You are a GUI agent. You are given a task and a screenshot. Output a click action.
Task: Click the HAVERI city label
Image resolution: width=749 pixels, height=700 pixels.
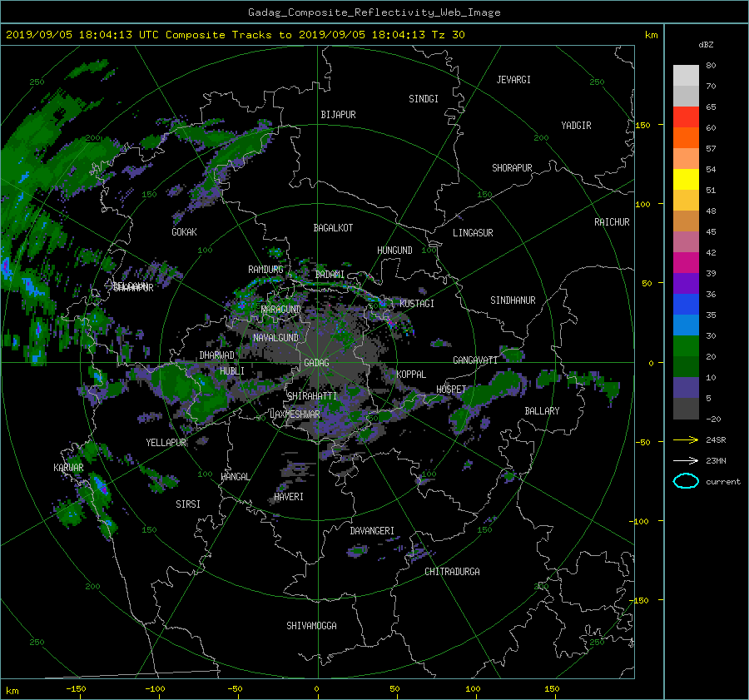point(289,497)
